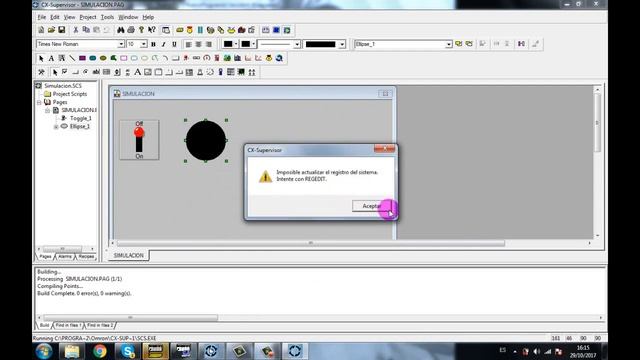Screen dimensions: 640x360
Task: Select the filled purple Rectangle tool
Action: 82,58
